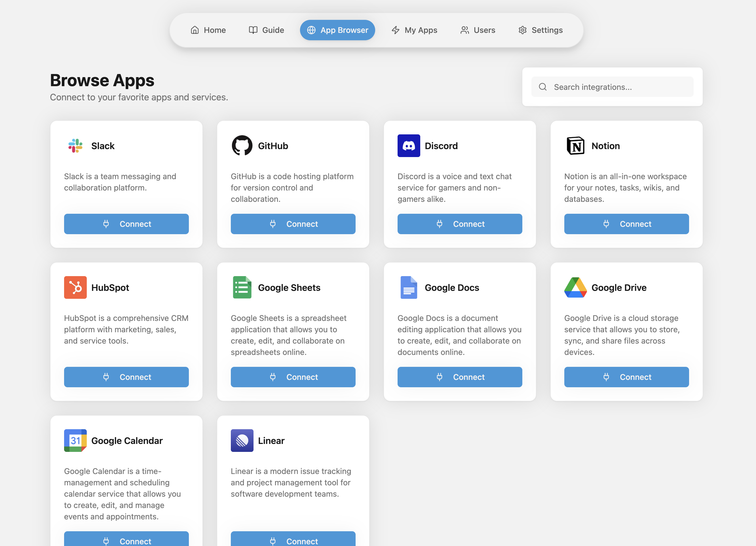The height and width of the screenshot is (546, 756).
Task: Click the Google Sheets logo icon
Action: (x=242, y=287)
